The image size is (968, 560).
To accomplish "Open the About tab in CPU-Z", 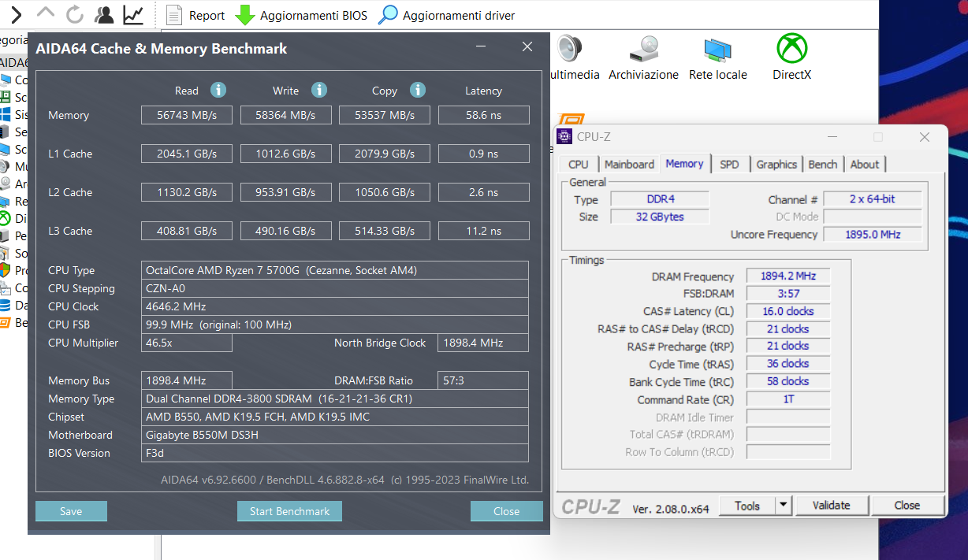I will click(865, 164).
